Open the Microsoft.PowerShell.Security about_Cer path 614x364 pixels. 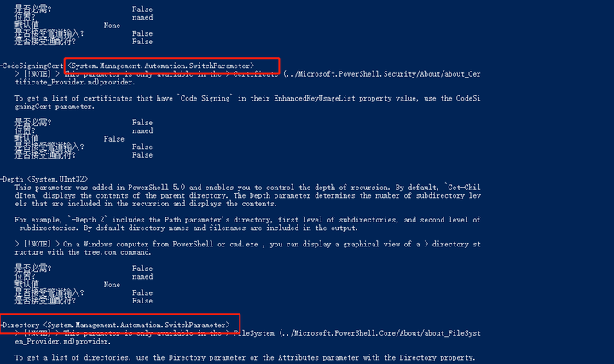coord(382,74)
